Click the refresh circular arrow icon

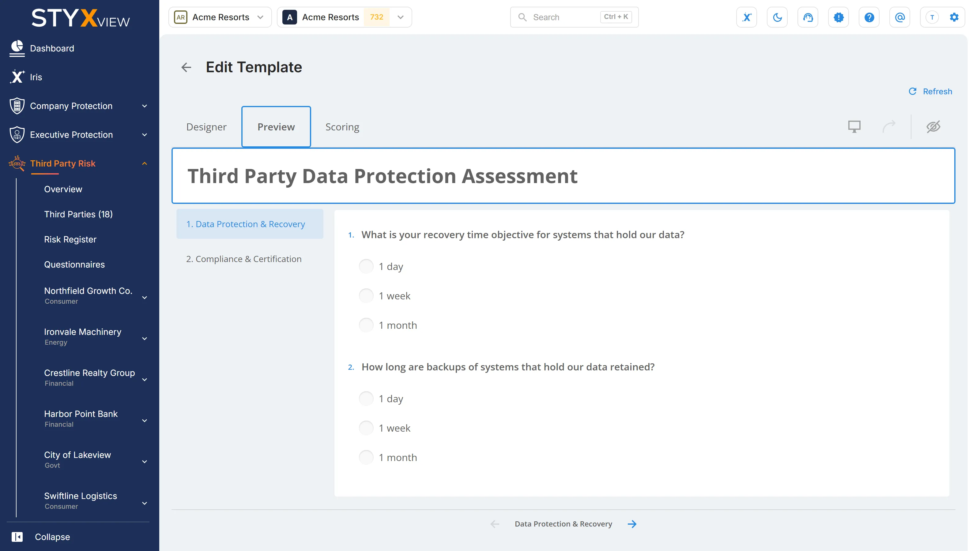pos(913,91)
